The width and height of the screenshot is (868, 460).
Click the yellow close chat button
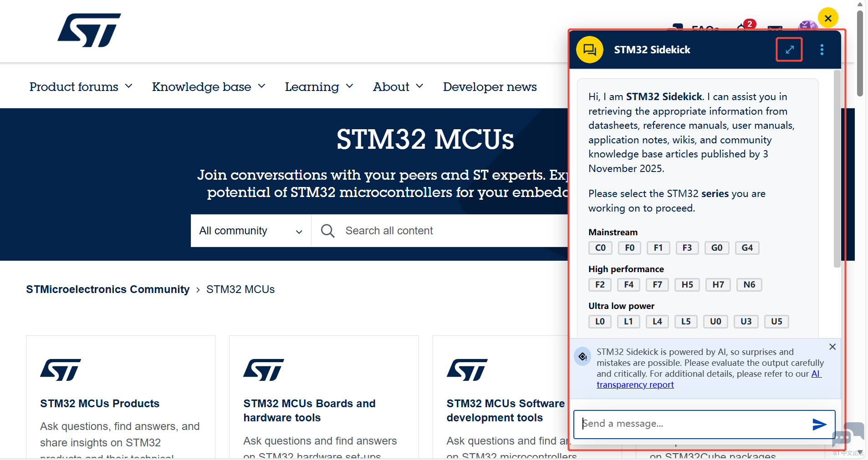[x=827, y=18]
